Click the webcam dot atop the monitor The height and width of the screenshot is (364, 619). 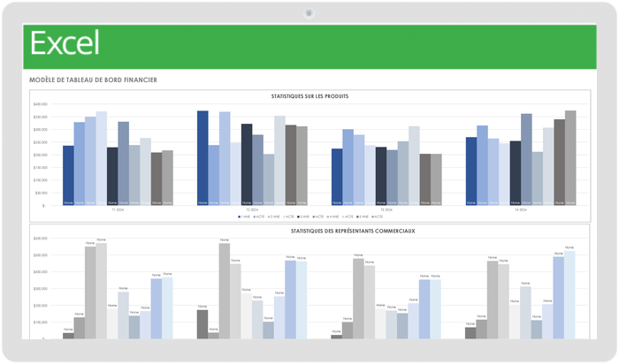click(309, 13)
